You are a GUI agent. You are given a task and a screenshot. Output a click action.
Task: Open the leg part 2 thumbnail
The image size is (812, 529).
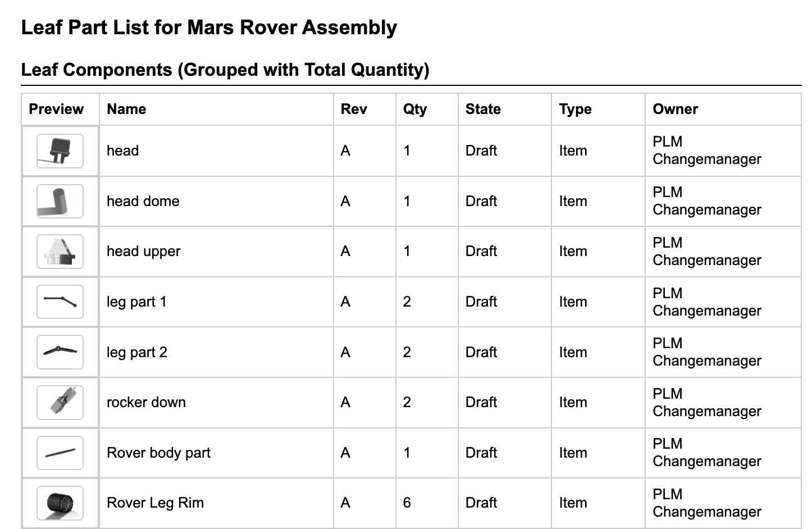coord(60,352)
